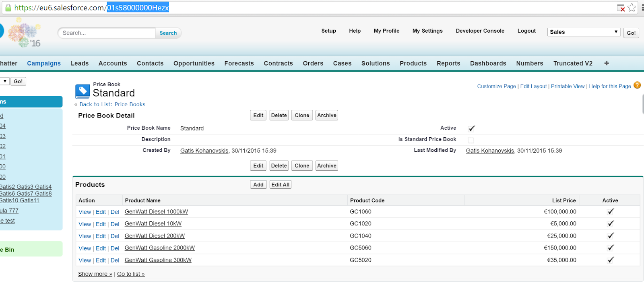Click View for GenWatt Diesel 10kW
This screenshot has width=644, height=283.
coord(85,224)
